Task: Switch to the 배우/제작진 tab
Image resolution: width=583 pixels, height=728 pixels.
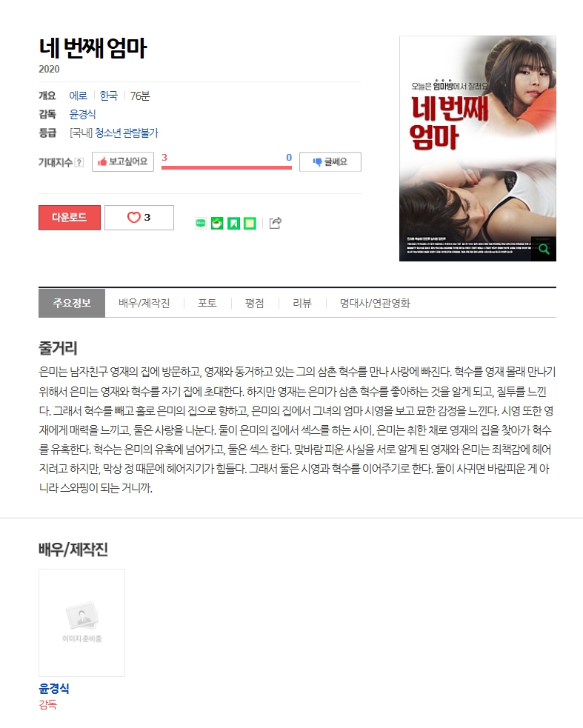Action: [144, 303]
